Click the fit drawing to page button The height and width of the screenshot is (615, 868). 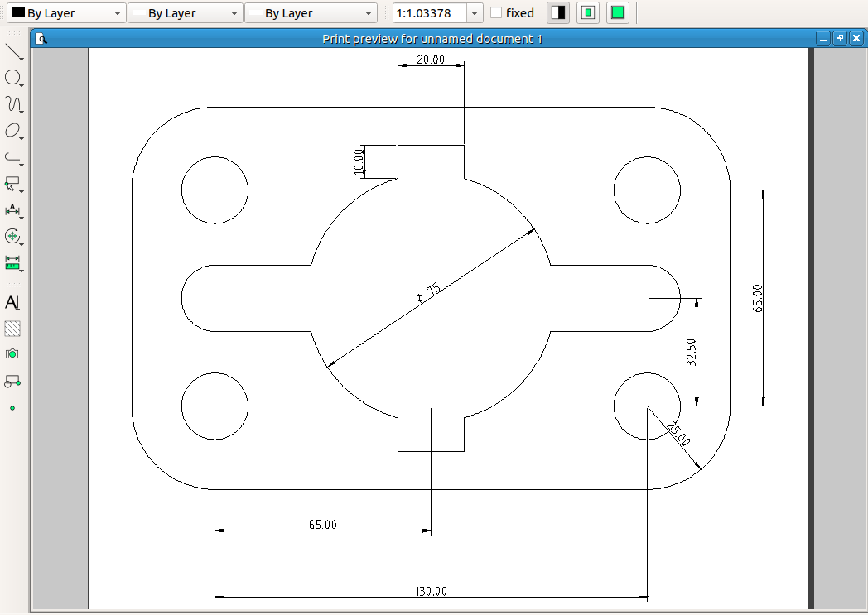(x=617, y=13)
